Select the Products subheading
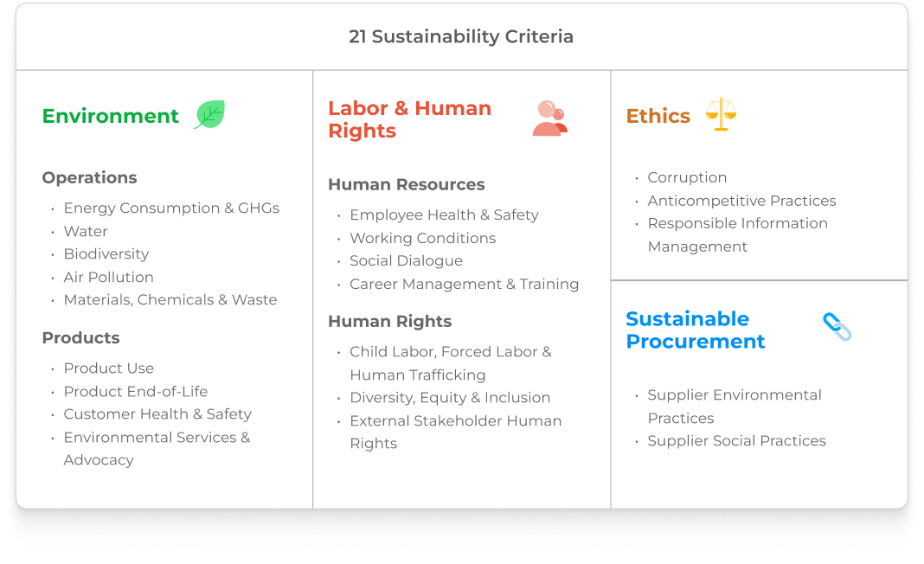The width and height of the screenshot is (924, 564). pyautogui.click(x=80, y=337)
